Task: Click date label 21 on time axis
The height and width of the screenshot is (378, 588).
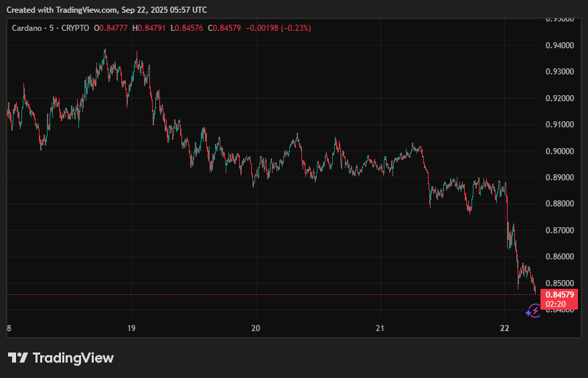Action: [380, 328]
